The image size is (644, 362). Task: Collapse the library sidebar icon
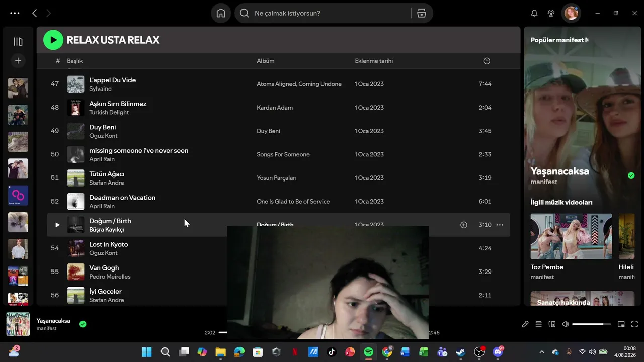(x=18, y=42)
